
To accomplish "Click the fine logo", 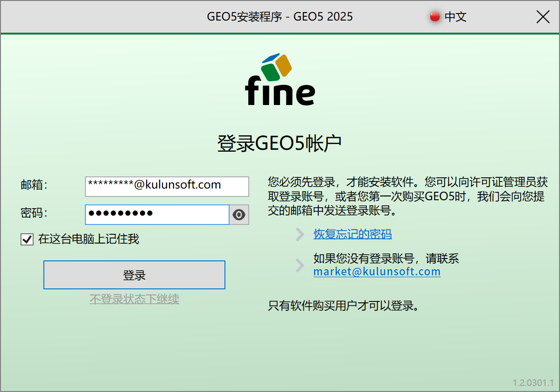I will tap(280, 79).
